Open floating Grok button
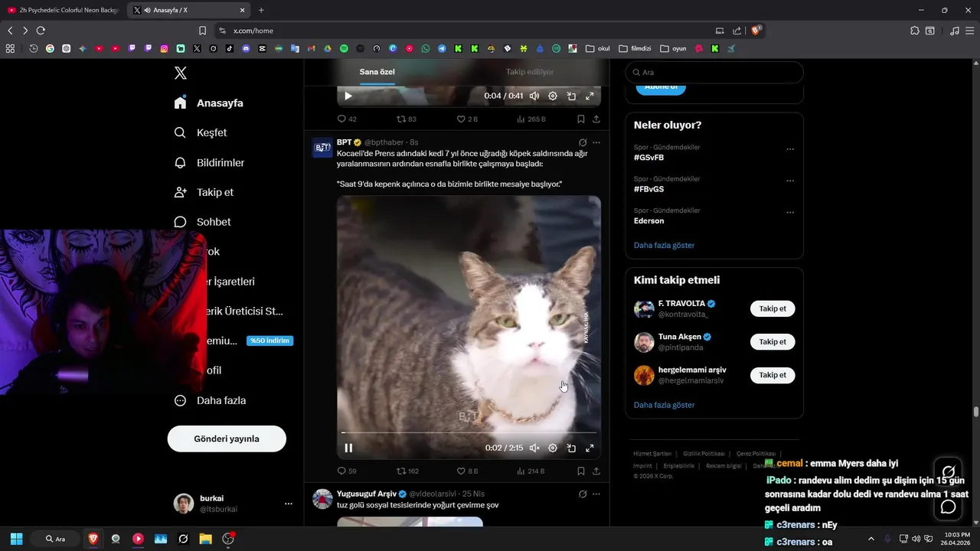This screenshot has height=551, width=980. pyautogui.click(x=949, y=471)
